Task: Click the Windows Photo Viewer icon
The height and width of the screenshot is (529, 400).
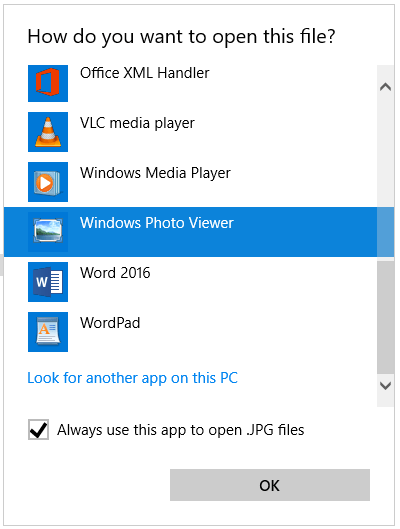Action: pyautogui.click(x=48, y=232)
